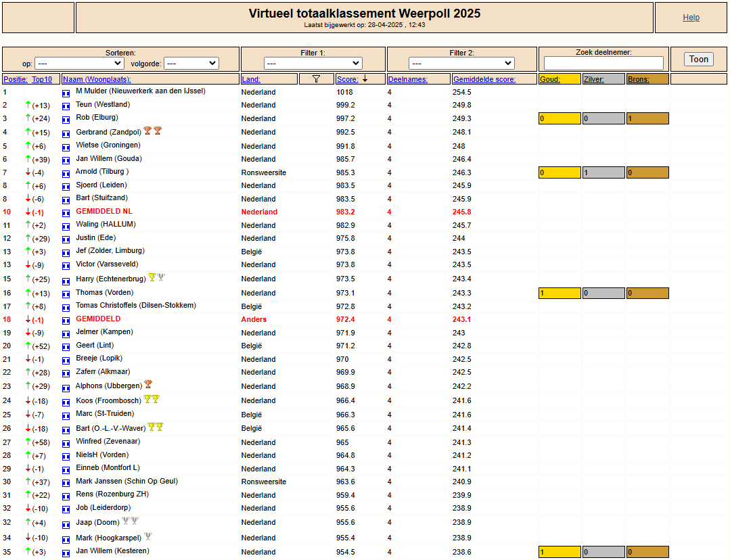Viewport: 730px width, 560px height.
Task: Click bronze trophy icons beside Gerbrand (Zandpol)
Action: tap(153, 131)
